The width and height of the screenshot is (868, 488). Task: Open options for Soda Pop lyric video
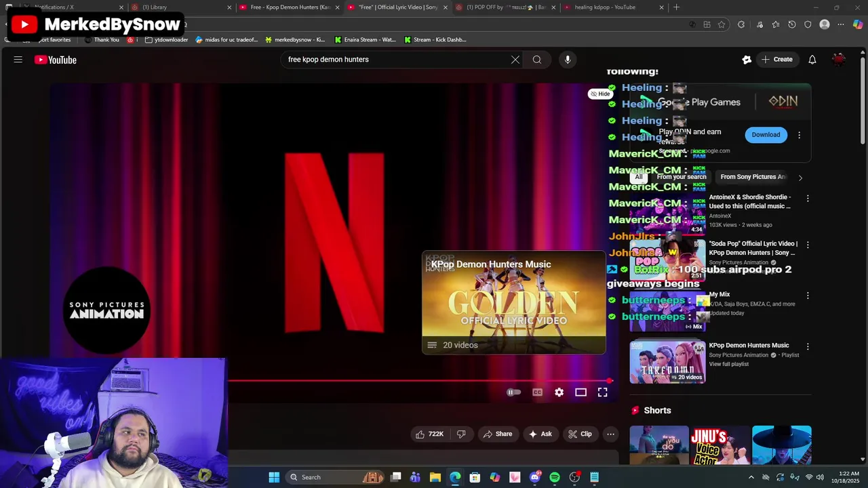tap(807, 245)
